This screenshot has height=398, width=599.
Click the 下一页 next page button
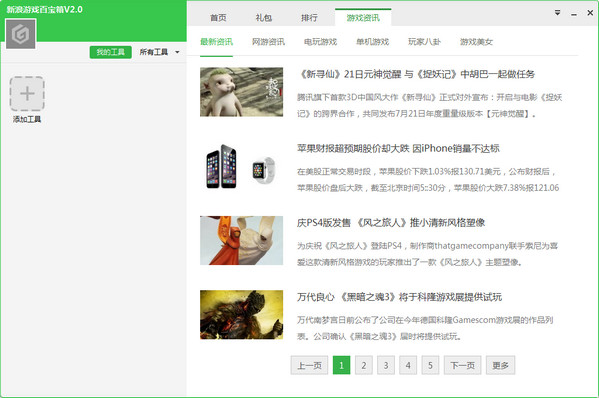[462, 365]
